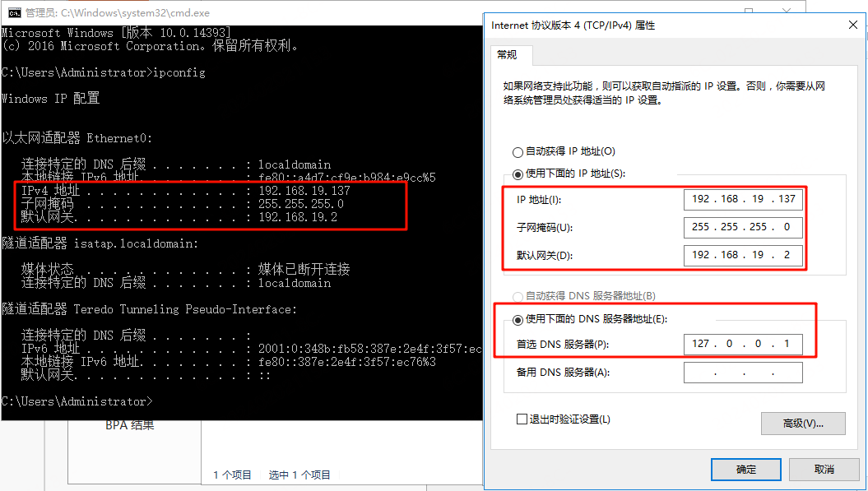Select 使用下面的 IP 地址 radio button
The image size is (868, 491).
(518, 174)
